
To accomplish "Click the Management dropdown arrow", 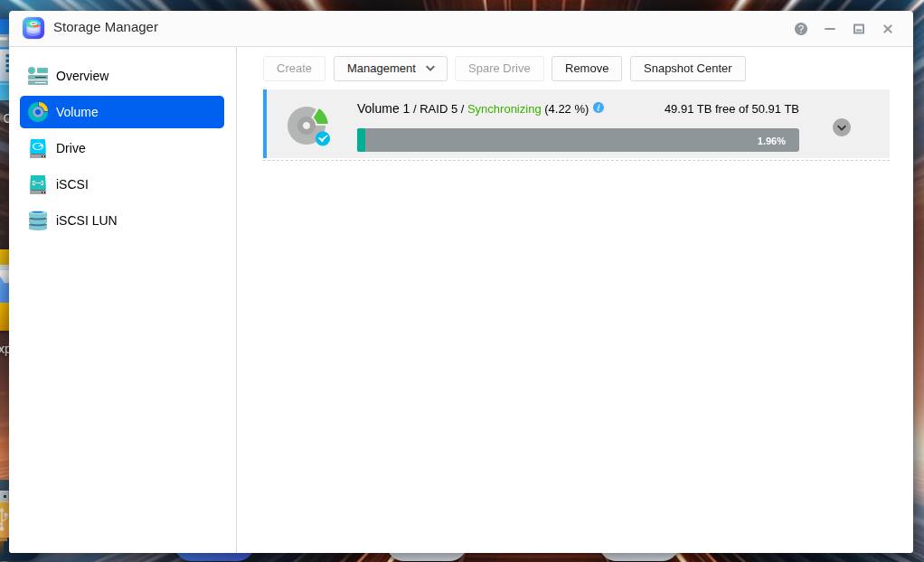I will pyautogui.click(x=430, y=69).
